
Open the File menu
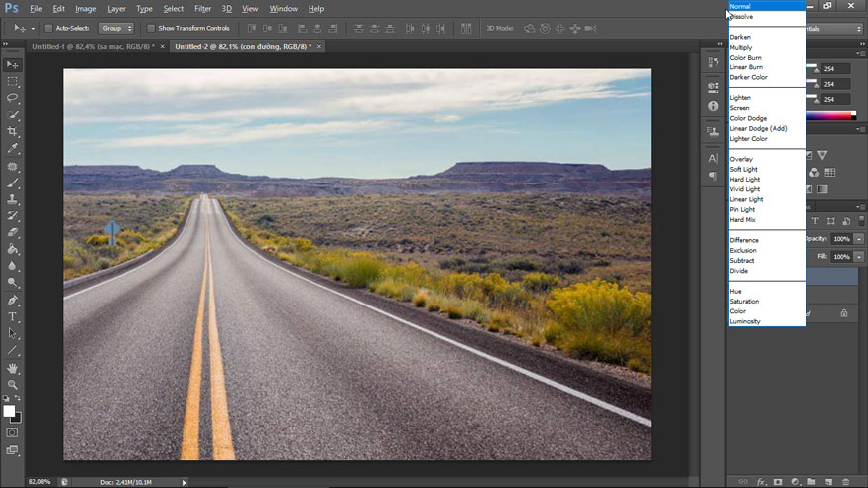36,9
